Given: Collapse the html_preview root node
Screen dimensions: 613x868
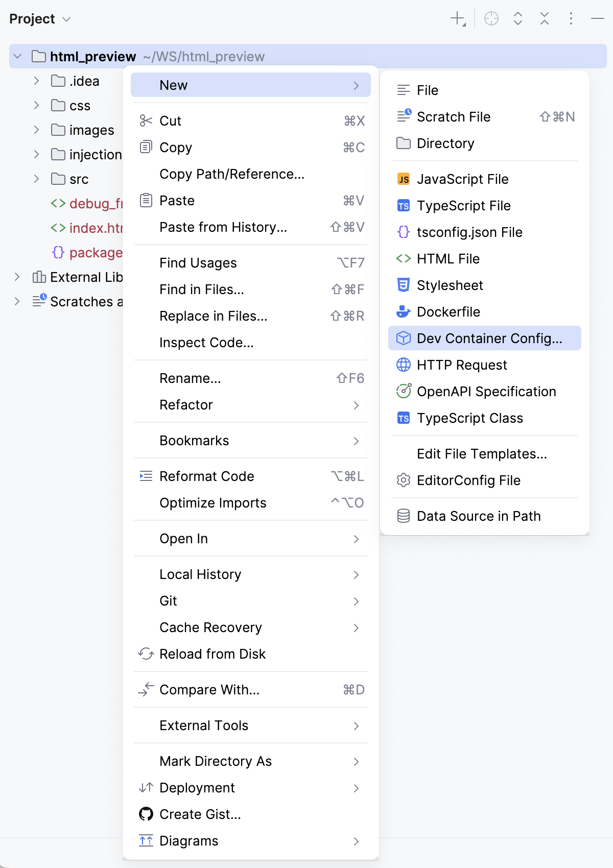Looking at the screenshot, I should point(18,56).
